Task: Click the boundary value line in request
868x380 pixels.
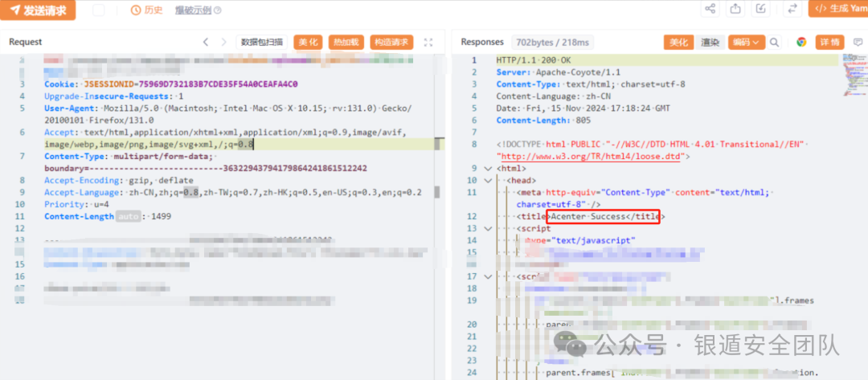Action: pyautogui.click(x=206, y=168)
